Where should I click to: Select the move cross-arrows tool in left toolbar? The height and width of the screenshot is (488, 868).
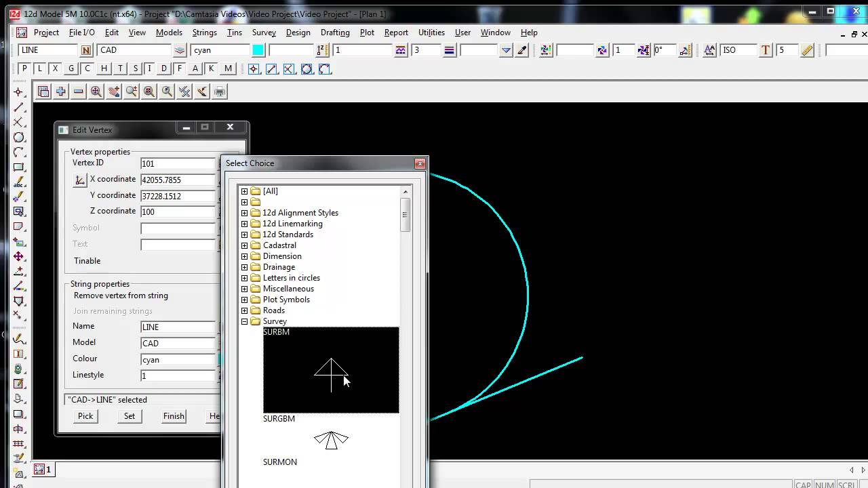coord(19,256)
